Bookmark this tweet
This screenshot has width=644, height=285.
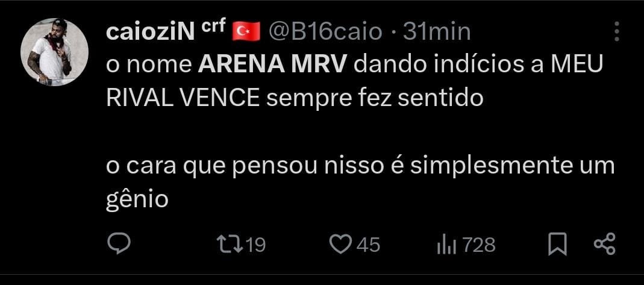click(x=558, y=244)
